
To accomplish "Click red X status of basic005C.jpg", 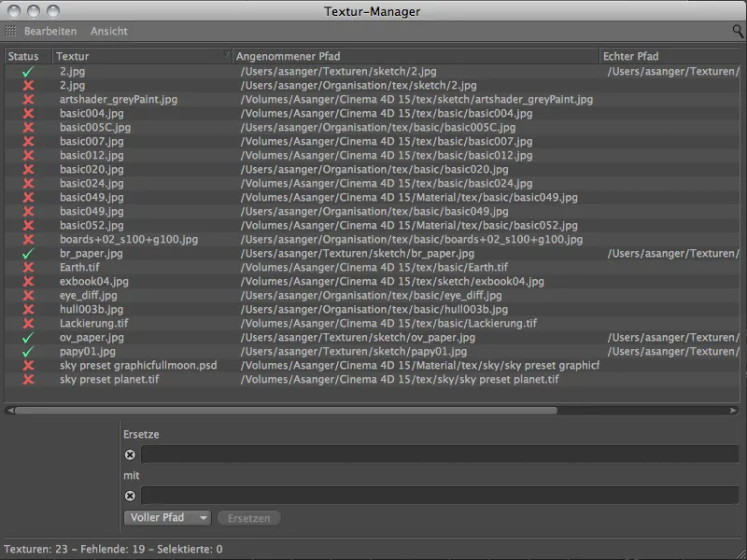I will pyautogui.click(x=29, y=128).
